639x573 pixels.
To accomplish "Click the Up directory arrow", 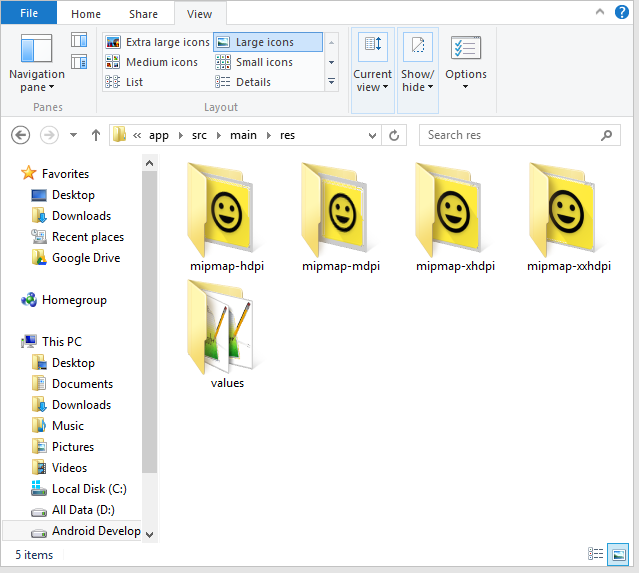I will click(x=96, y=135).
